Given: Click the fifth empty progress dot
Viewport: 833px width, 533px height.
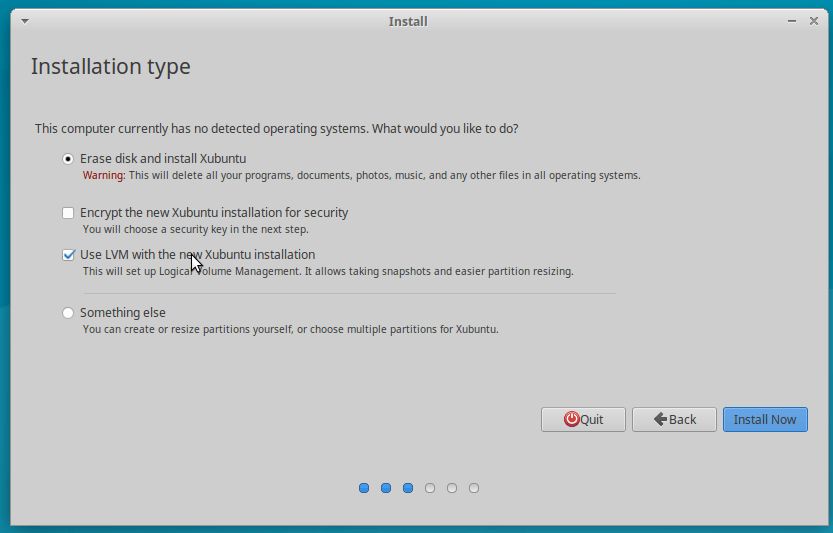Looking at the screenshot, I should click(452, 488).
